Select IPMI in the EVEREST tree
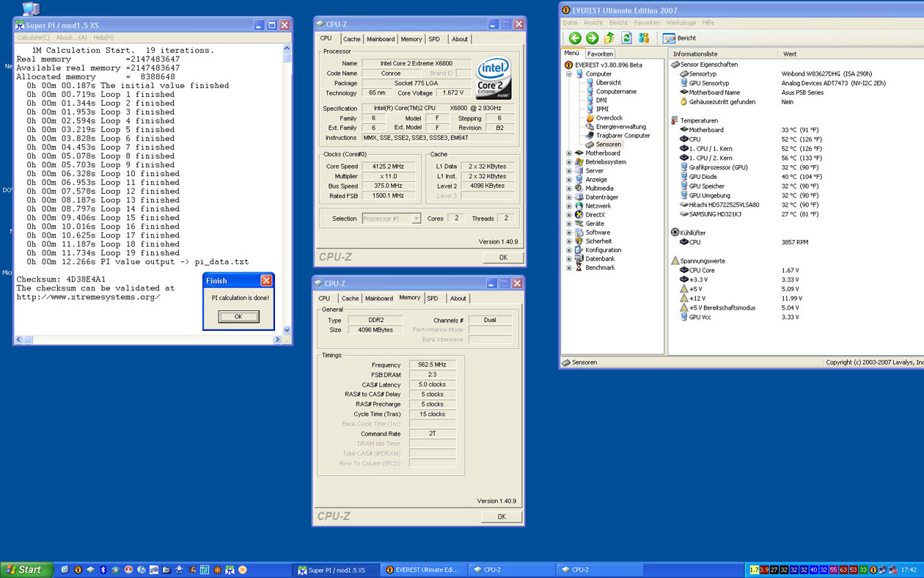 point(602,109)
